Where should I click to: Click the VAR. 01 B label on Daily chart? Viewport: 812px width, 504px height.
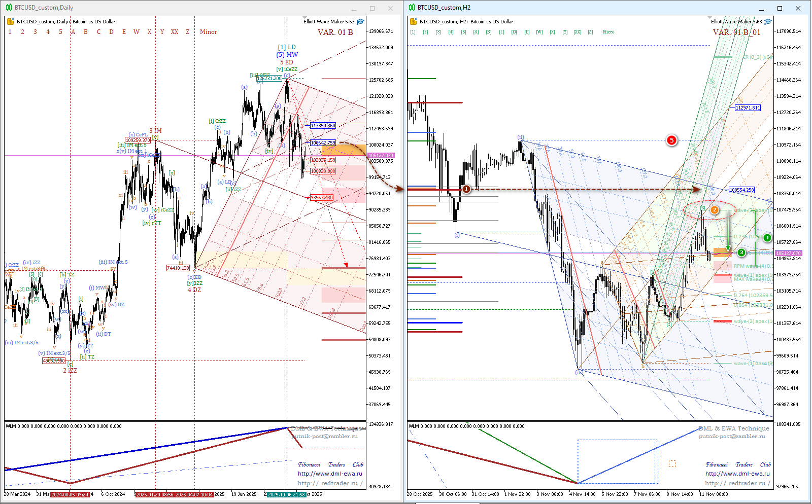coord(335,32)
